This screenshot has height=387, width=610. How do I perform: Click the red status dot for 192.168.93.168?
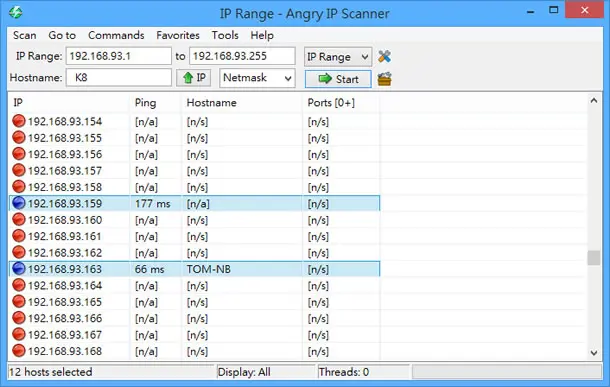point(19,351)
